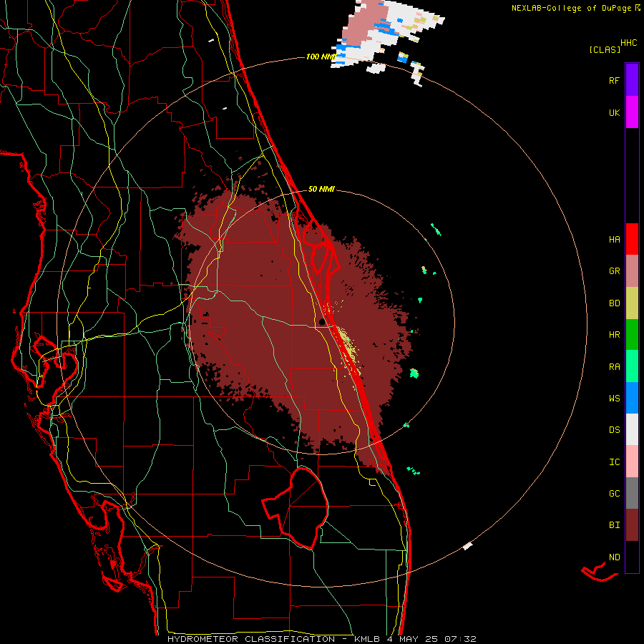Click the HA red legend swatch
This screenshot has height=644, width=644.
pyautogui.click(x=632, y=239)
